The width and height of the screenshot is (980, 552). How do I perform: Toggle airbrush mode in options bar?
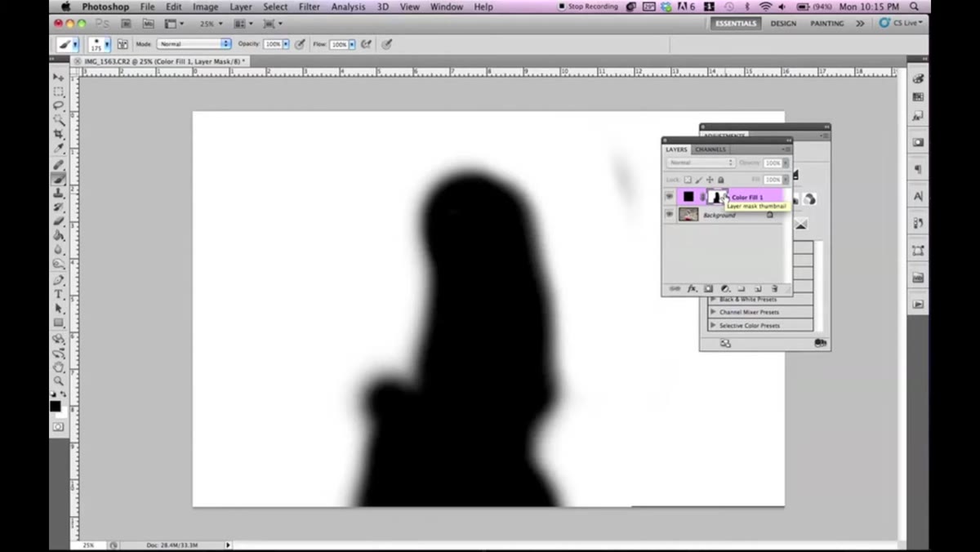(366, 44)
